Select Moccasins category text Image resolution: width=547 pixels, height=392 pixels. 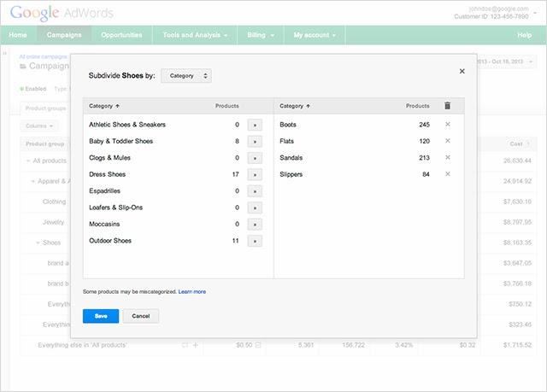104,224
